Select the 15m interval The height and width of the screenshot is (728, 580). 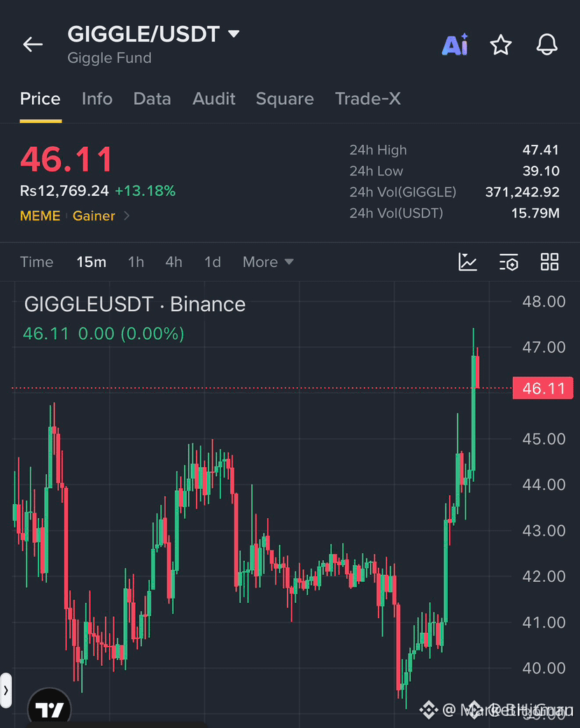92,262
